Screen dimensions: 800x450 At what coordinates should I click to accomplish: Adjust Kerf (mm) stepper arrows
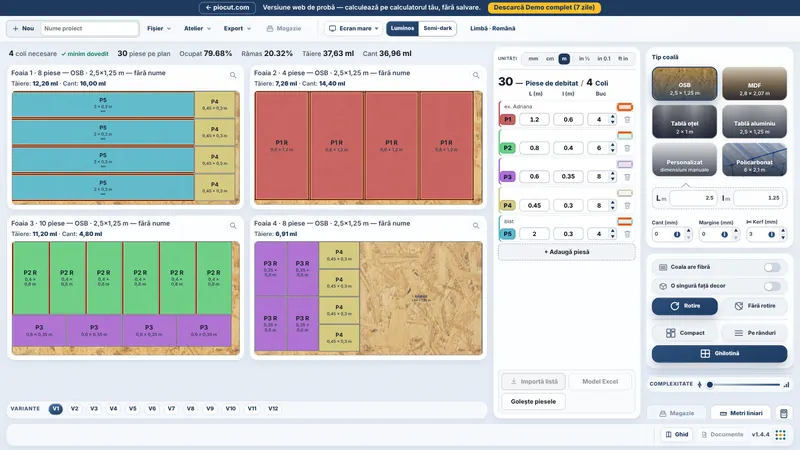point(783,234)
